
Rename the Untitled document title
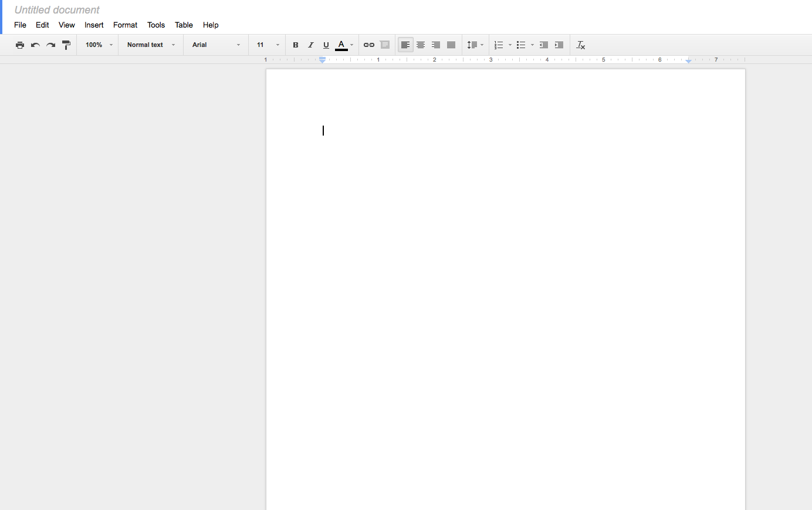tap(56, 9)
